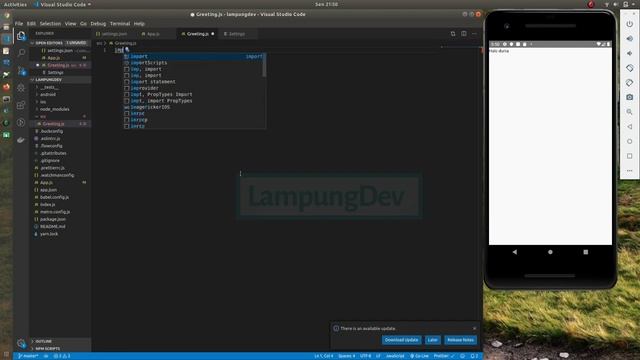Take an emulator screenshot with the camera icon

click(629, 97)
